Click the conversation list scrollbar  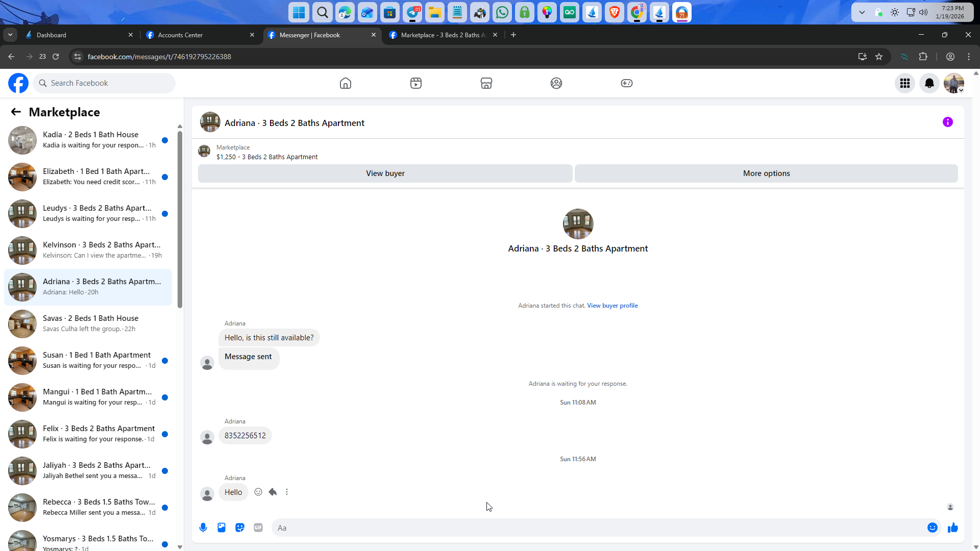click(180, 219)
